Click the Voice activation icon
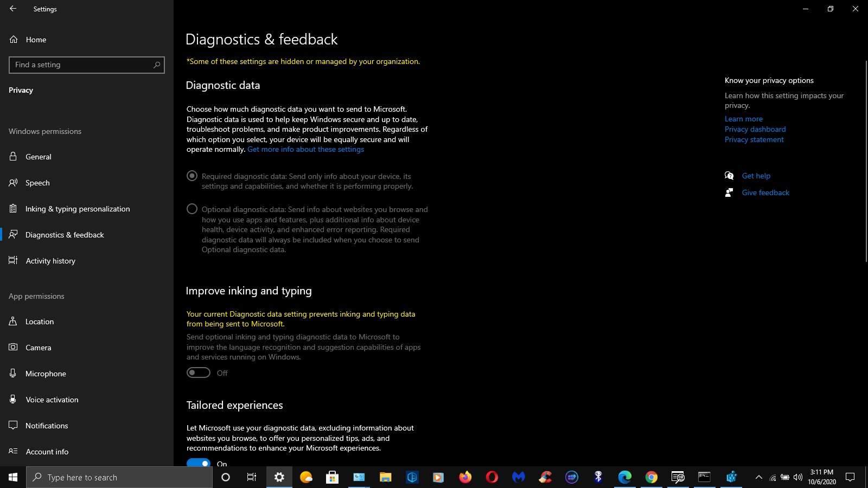 [x=13, y=399]
